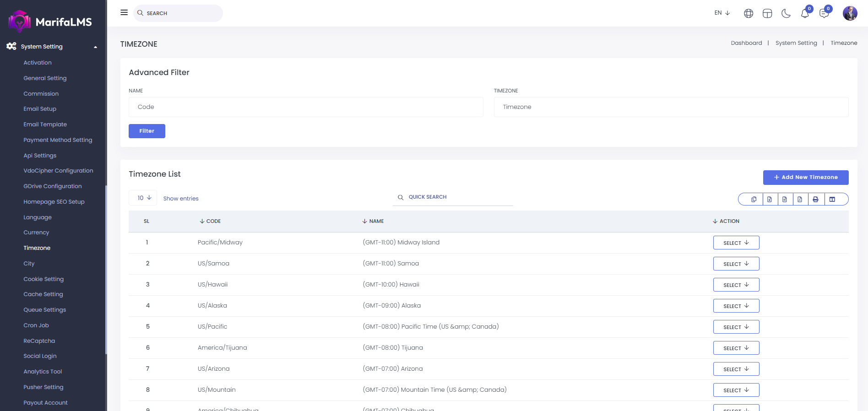Copy the timezone table to clipboard
This screenshot has height=411, width=868.
click(x=754, y=199)
